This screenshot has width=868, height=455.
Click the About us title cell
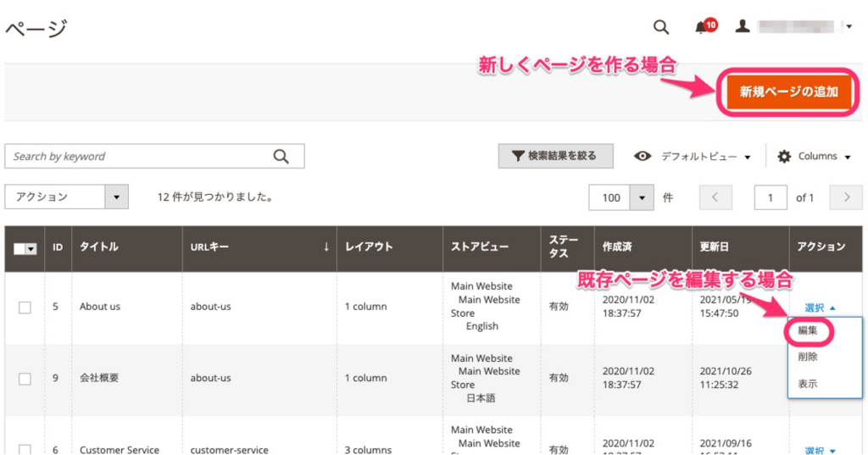coord(100,307)
